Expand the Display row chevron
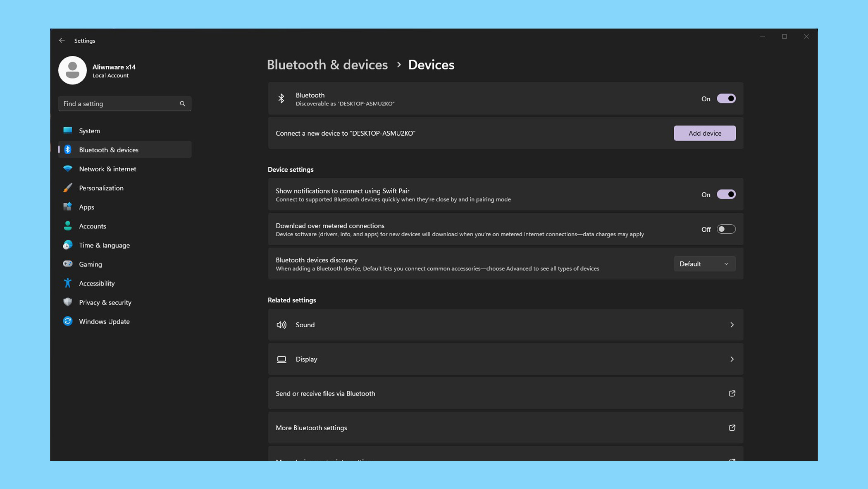Screen dimensions: 868x489 click(x=732, y=359)
